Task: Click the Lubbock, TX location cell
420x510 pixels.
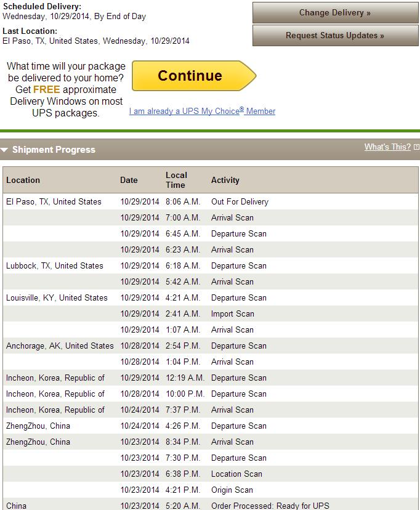Action: (x=55, y=265)
